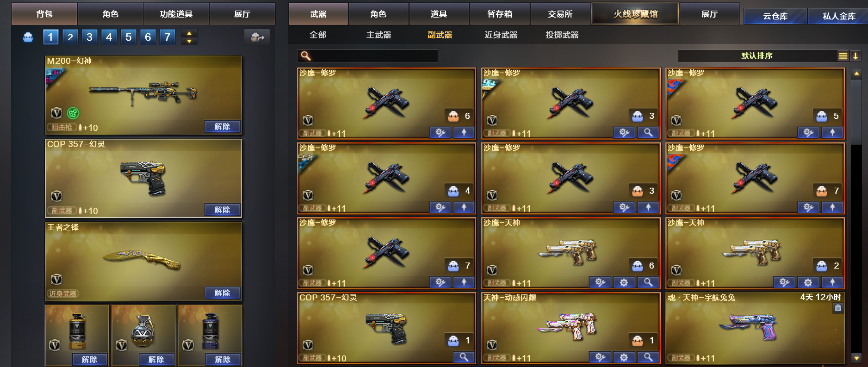The image size is (868, 367).
Task: Click the green circular badge on M200-幻神
Action: [x=73, y=113]
